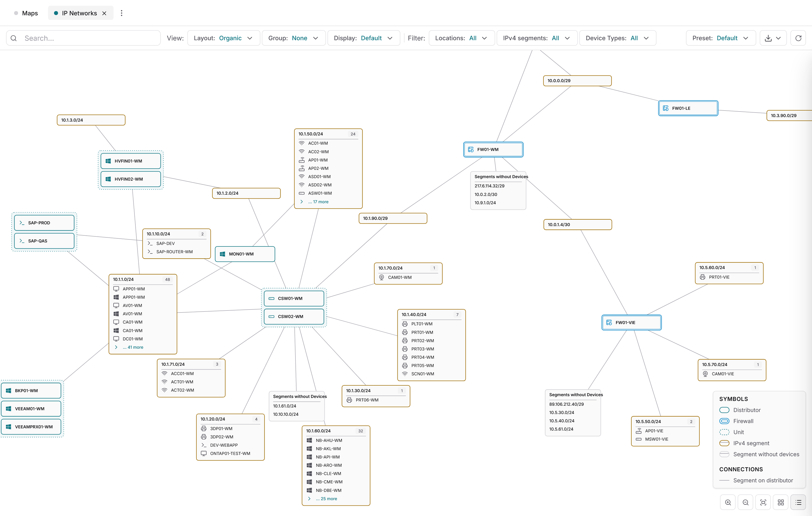The width and height of the screenshot is (812, 516).
Task: Open the IPv4 segments filter dropdown
Action: (537, 38)
